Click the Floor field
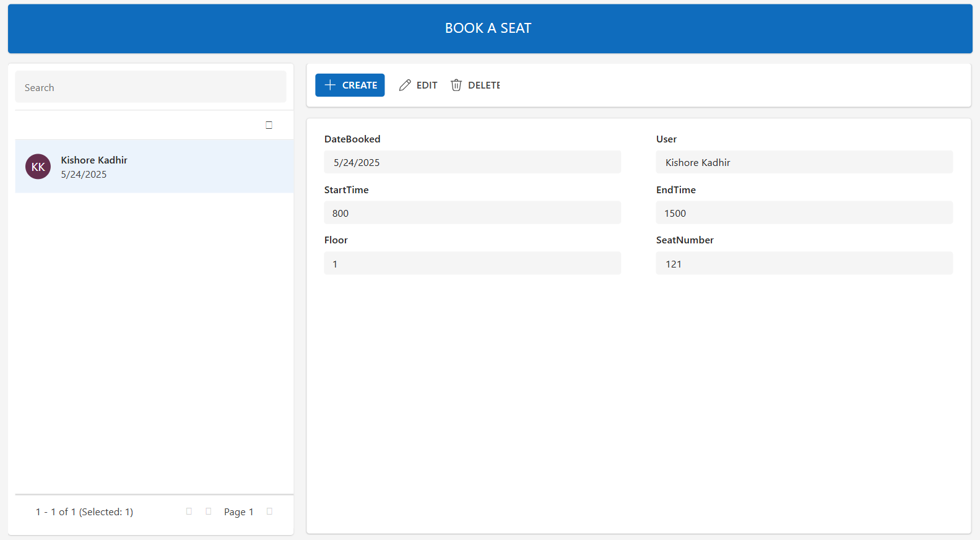The image size is (980, 540). click(x=472, y=264)
